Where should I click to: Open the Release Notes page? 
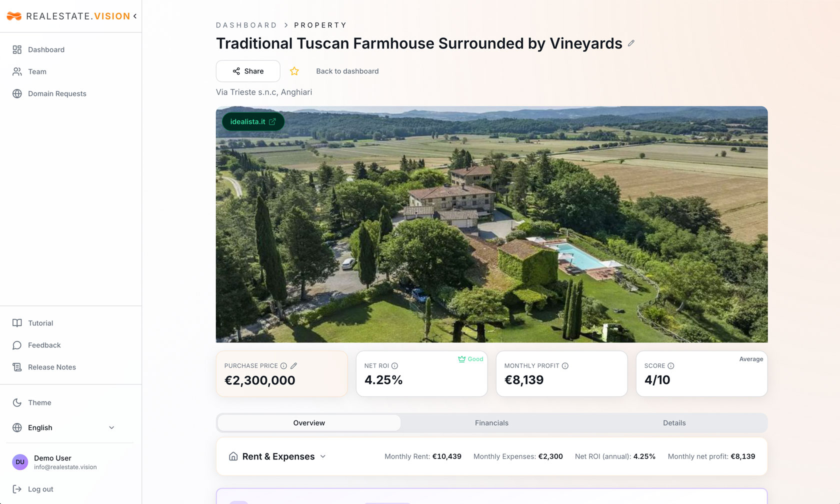pyautogui.click(x=52, y=367)
